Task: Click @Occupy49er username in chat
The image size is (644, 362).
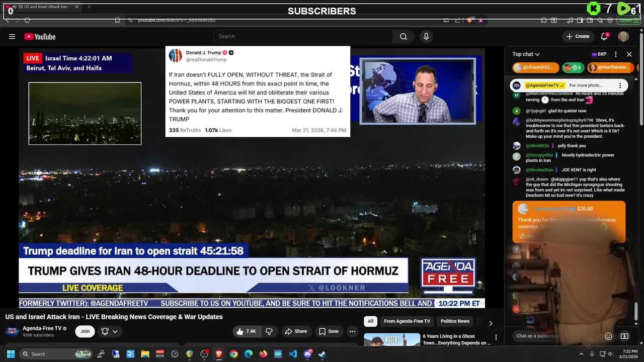Action: click(539, 155)
